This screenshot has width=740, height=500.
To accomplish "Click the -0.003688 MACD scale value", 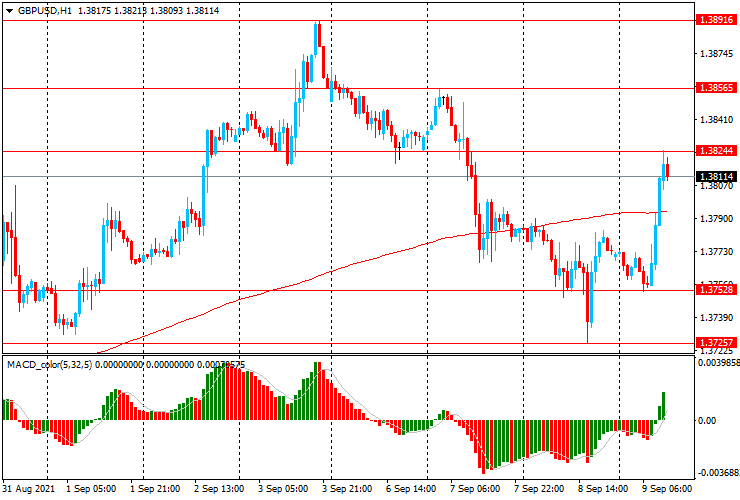I will 718,473.
